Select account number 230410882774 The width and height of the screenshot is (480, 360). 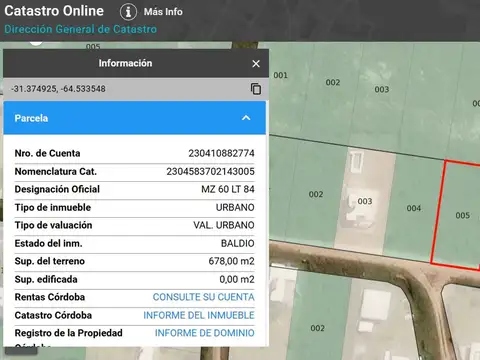221,153
